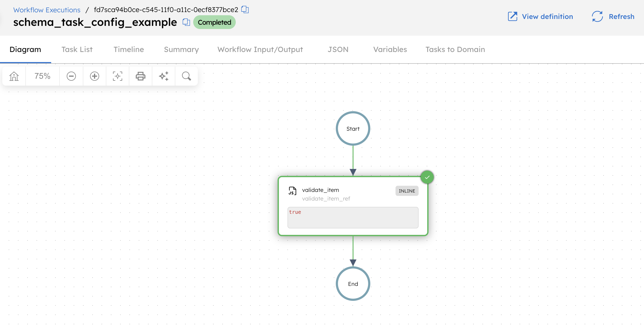Reset diagram view with the home icon
Image resolution: width=644 pixels, height=331 pixels.
tap(14, 76)
